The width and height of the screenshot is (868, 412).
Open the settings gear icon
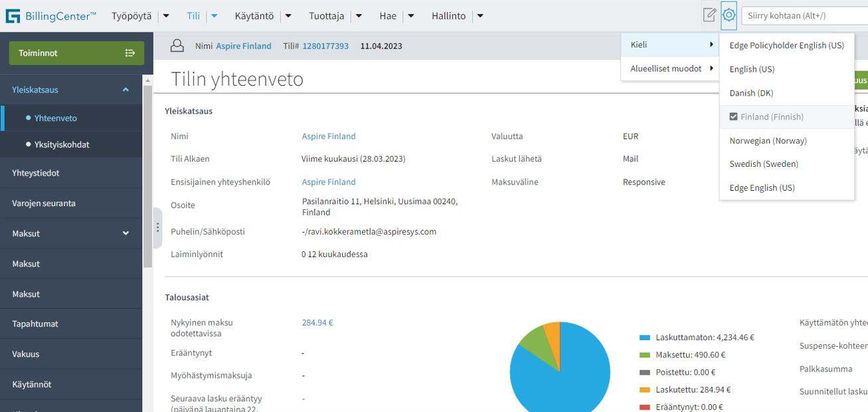[x=729, y=15]
